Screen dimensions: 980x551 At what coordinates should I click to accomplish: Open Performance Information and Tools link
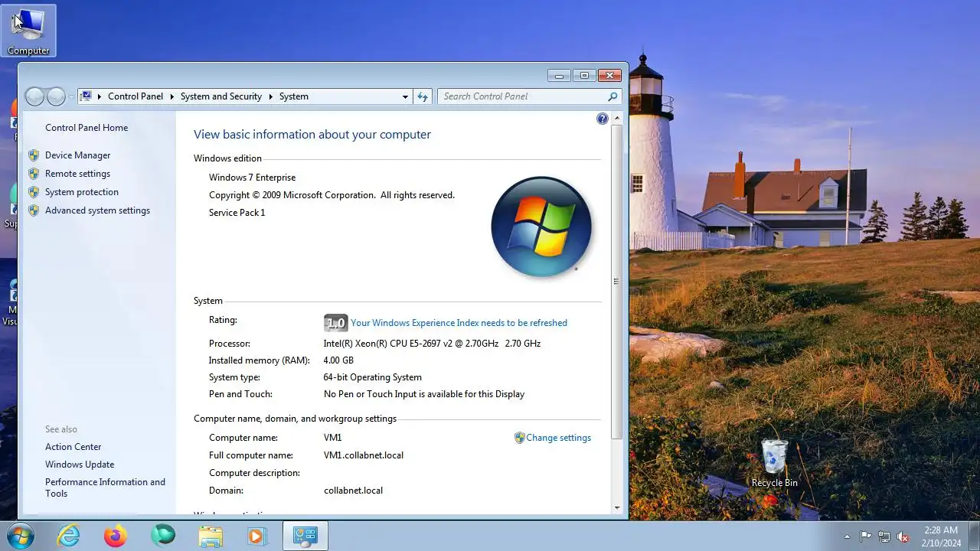[105, 487]
